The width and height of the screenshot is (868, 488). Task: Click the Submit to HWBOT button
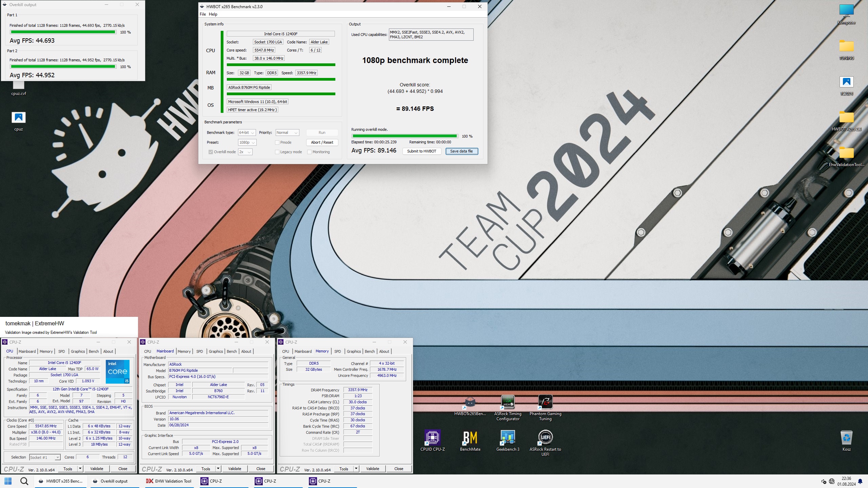tap(421, 151)
